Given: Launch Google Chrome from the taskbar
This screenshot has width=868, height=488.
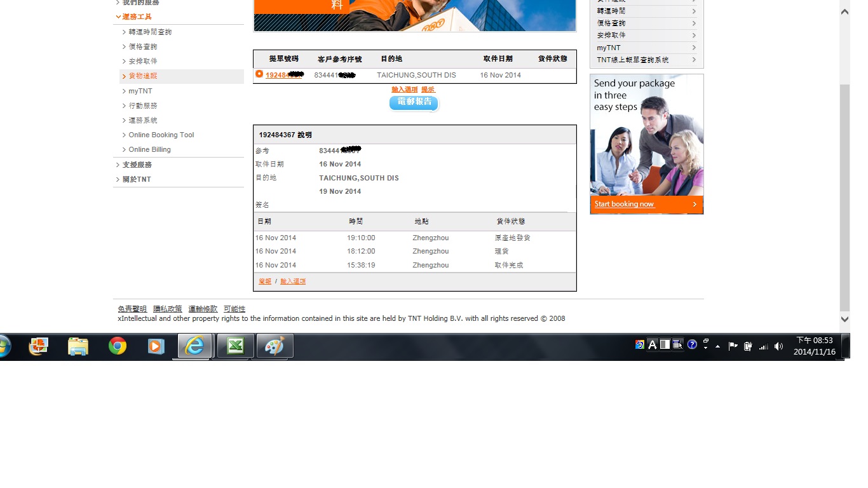Looking at the screenshot, I should (x=118, y=346).
